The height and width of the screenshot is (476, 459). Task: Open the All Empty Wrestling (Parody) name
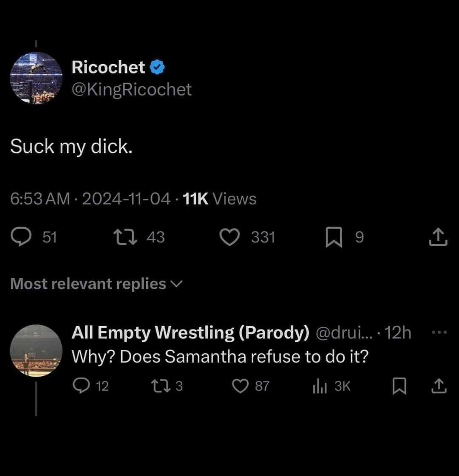tap(190, 332)
